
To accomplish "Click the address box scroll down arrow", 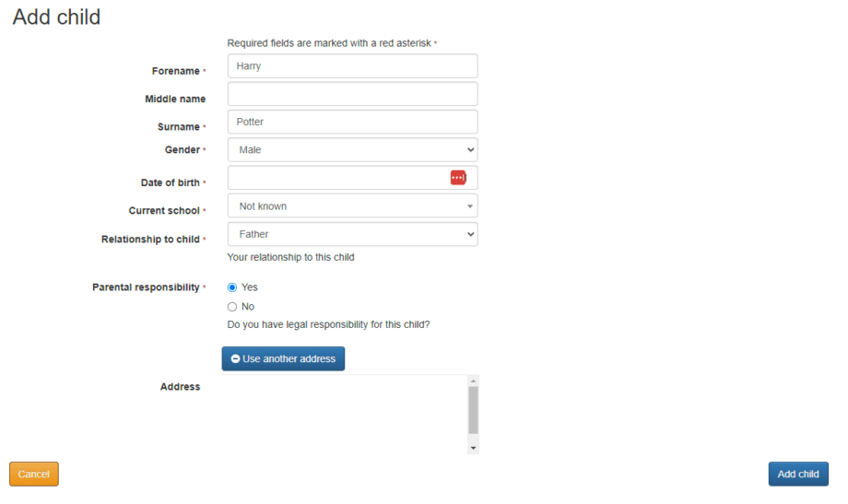I will pos(473,448).
